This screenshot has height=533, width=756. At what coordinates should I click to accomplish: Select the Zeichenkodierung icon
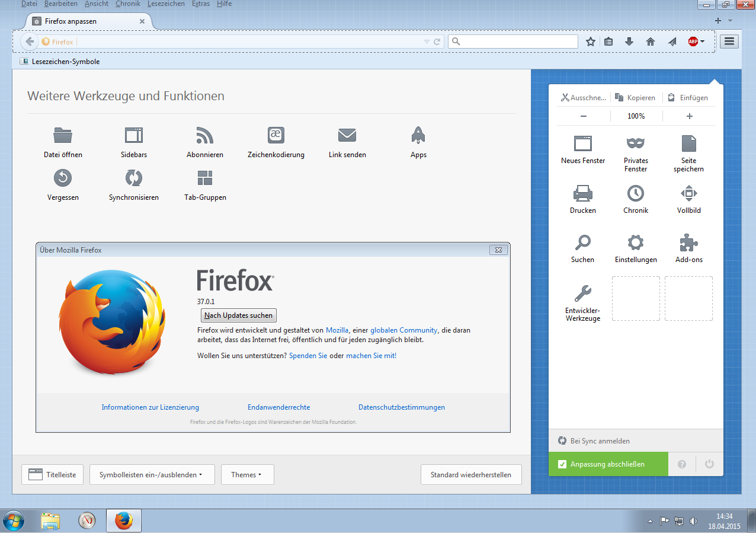tap(276, 135)
